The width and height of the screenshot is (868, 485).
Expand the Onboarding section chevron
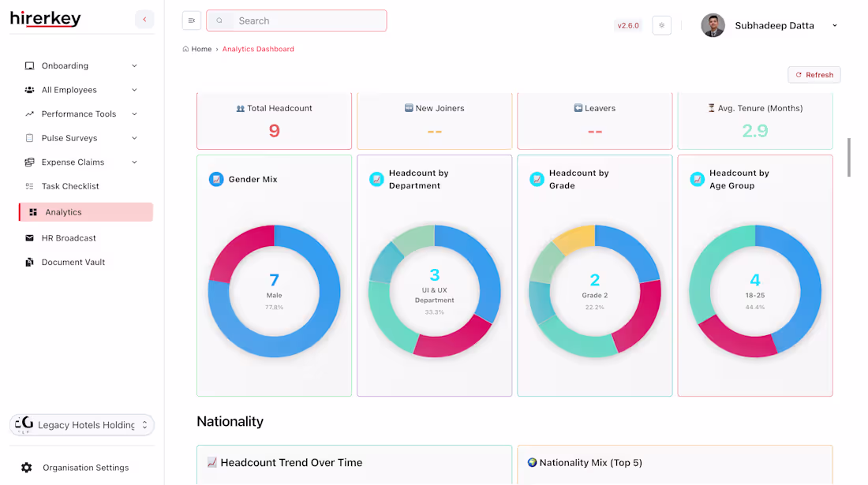(x=134, y=65)
